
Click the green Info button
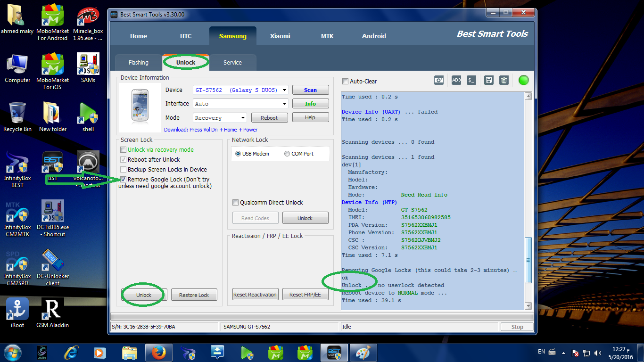click(x=310, y=104)
